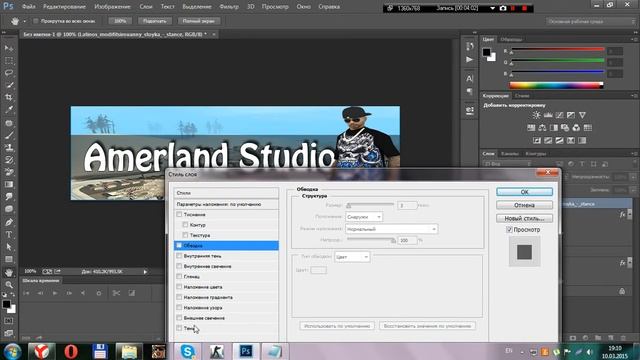640x360 pixels.
Task: Click the Новый стиль button
Action: (x=524, y=218)
